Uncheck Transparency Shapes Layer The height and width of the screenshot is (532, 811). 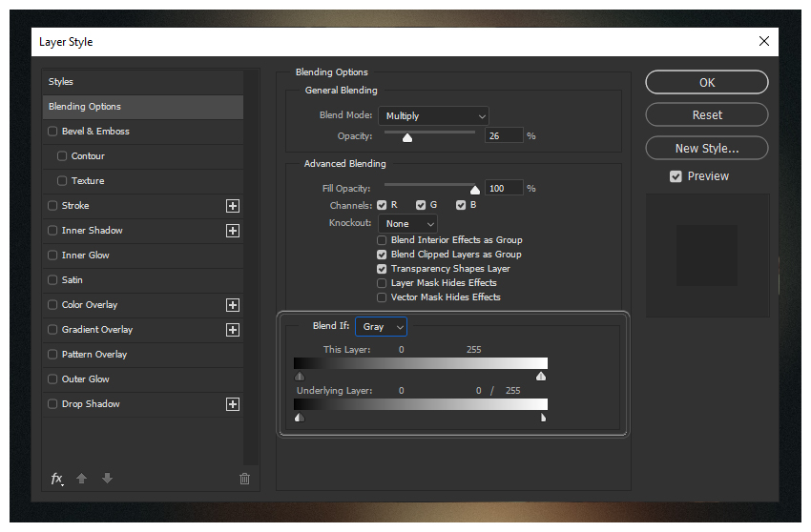382,269
